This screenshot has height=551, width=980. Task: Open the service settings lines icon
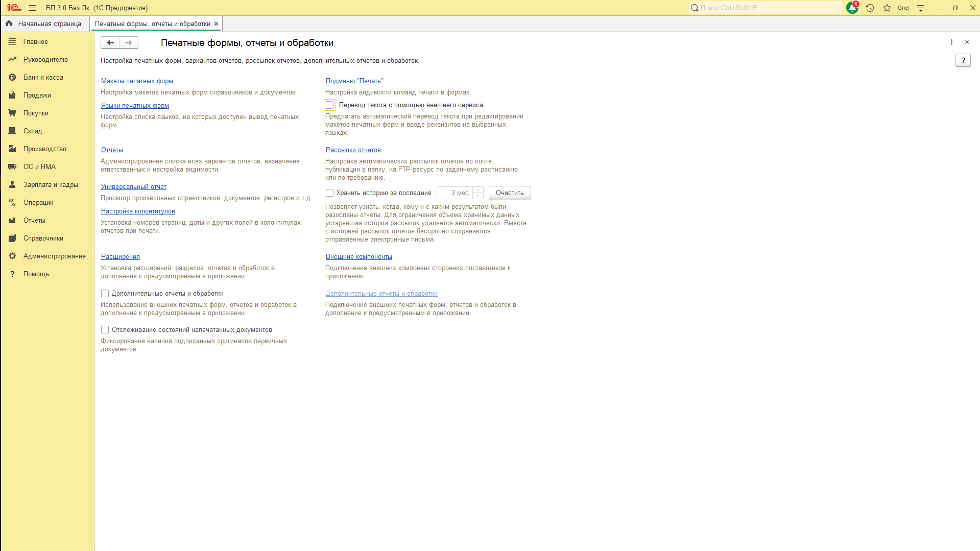pos(921,8)
